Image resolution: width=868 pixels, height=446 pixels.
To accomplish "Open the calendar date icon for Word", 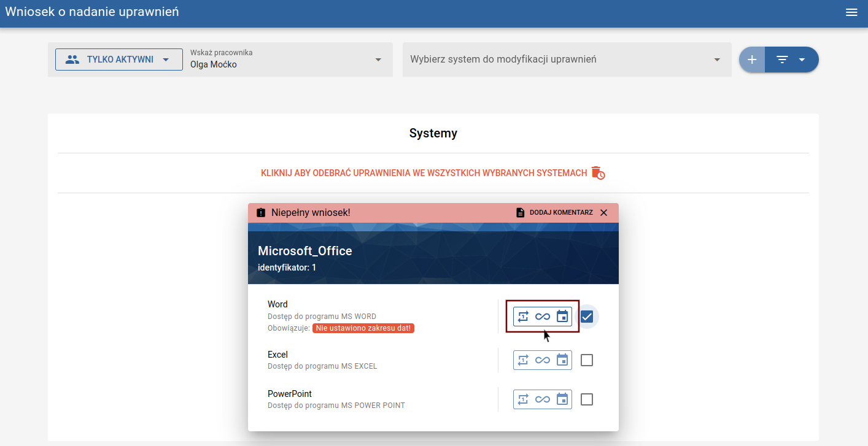I will click(x=562, y=317).
